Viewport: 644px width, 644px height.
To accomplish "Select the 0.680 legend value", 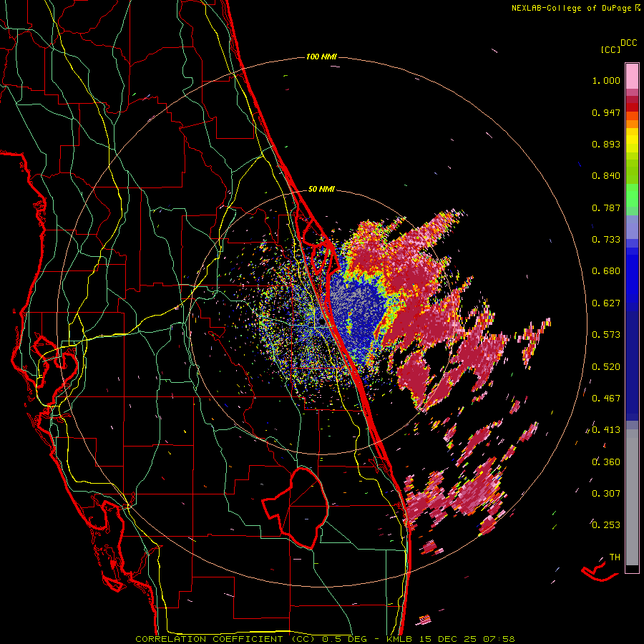I will click(606, 271).
